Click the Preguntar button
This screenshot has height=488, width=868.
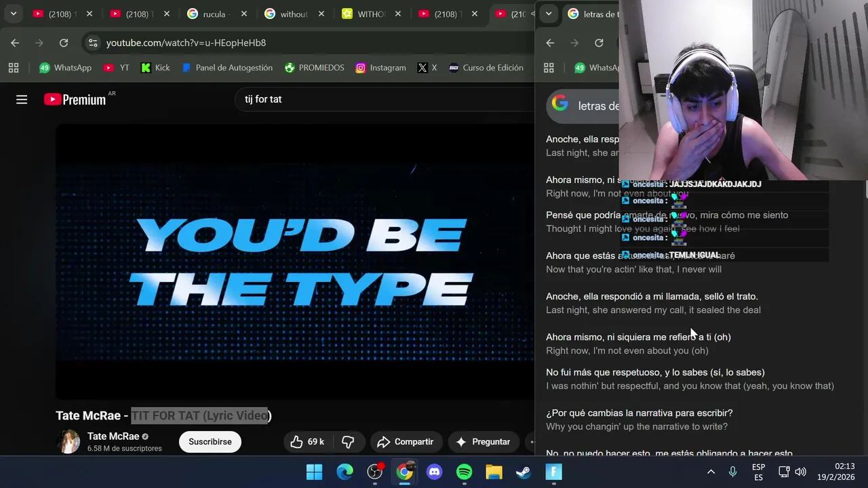(x=484, y=442)
